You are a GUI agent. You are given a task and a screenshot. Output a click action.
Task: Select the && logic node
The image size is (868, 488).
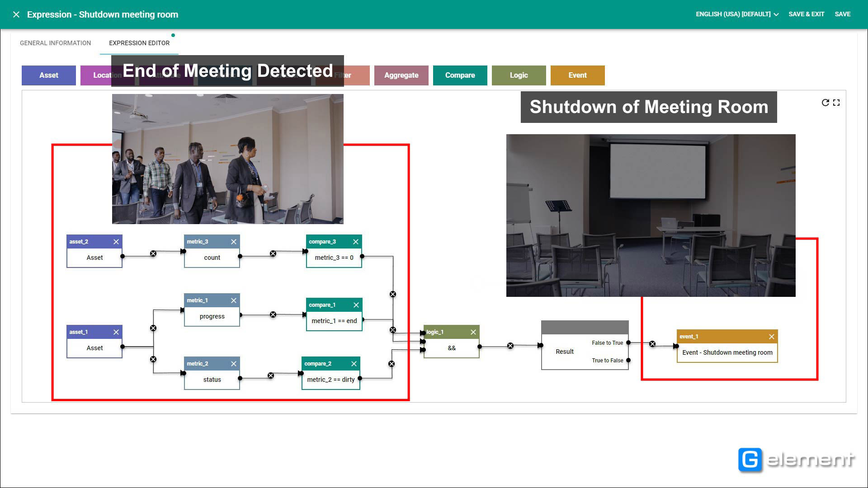[452, 348]
